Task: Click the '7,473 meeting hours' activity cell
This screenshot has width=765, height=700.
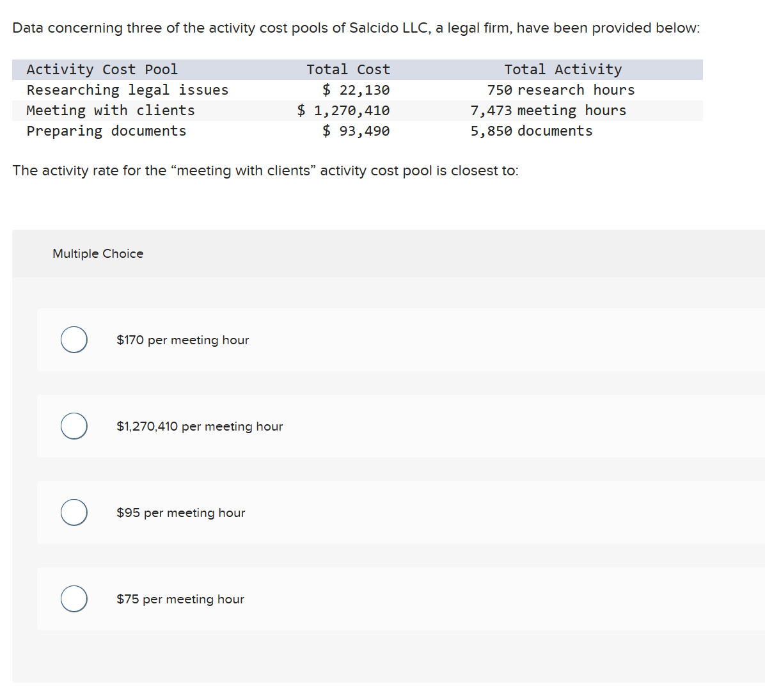Action: (x=548, y=110)
